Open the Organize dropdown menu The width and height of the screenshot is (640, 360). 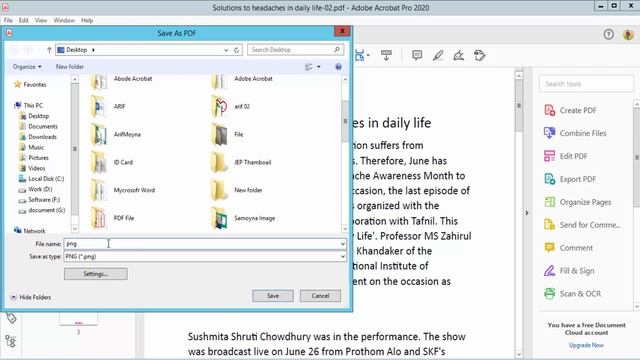[x=27, y=67]
